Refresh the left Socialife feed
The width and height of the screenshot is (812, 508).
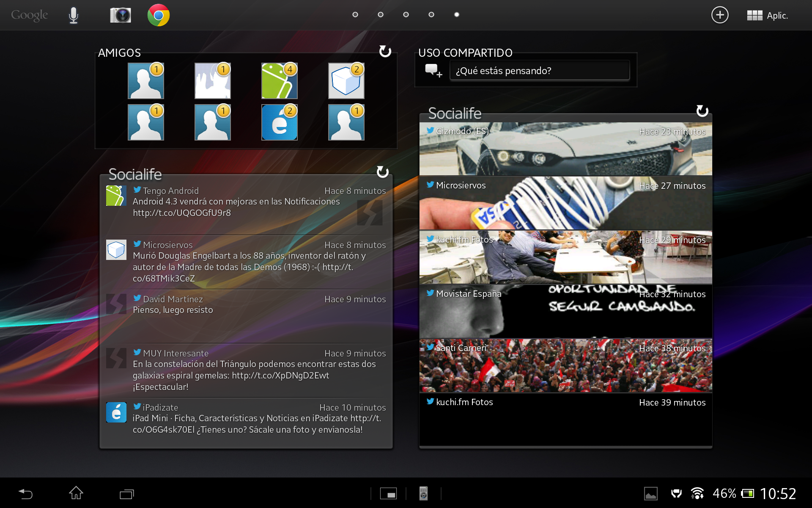point(382,171)
